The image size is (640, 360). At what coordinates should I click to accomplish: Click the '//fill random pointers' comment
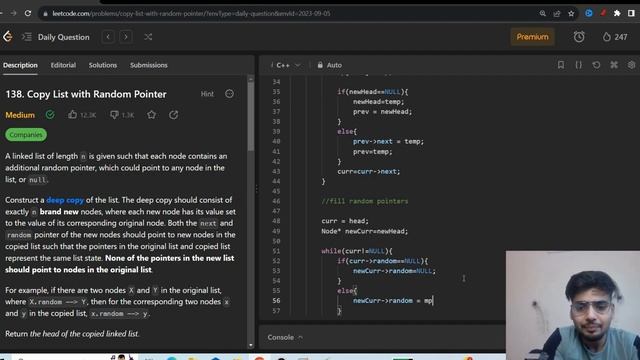[x=364, y=201]
